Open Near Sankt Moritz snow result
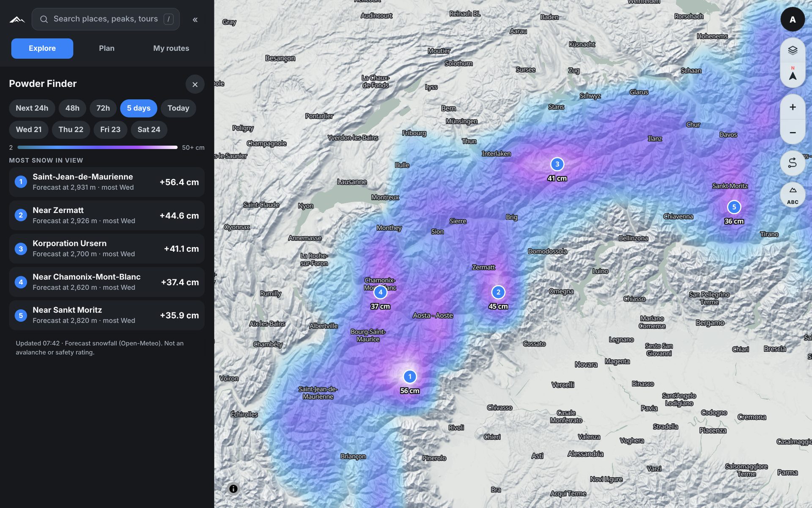Screen dimensions: 812x508 point(107,315)
